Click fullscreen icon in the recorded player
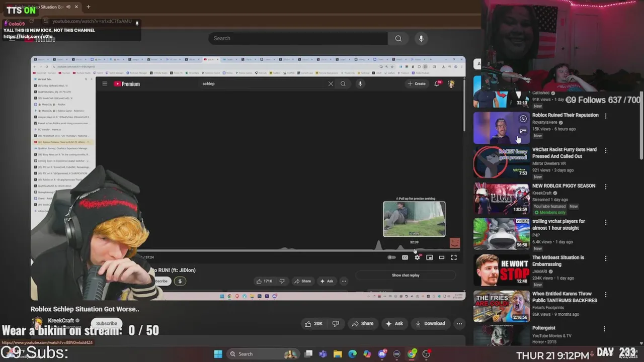This screenshot has height=362, width=644. [454, 257]
